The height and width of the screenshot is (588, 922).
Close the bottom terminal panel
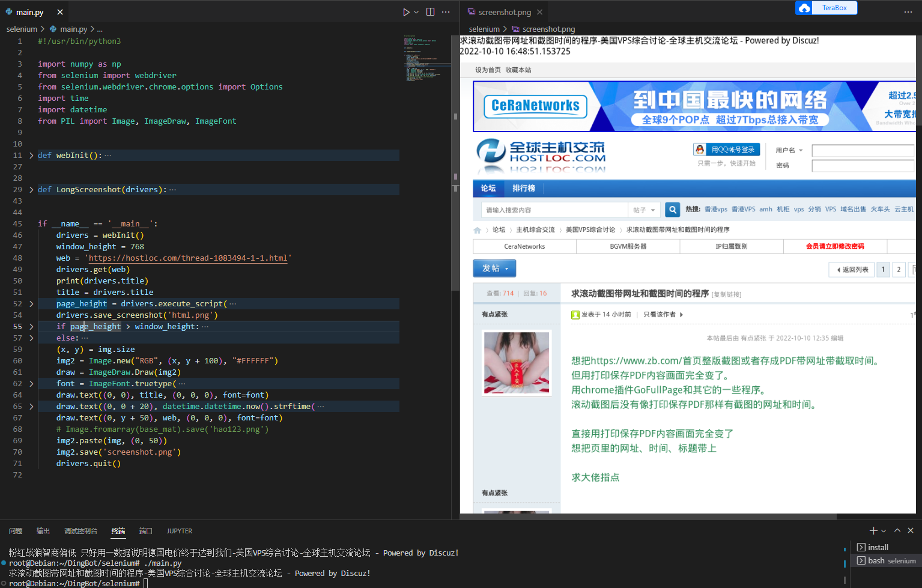point(911,530)
